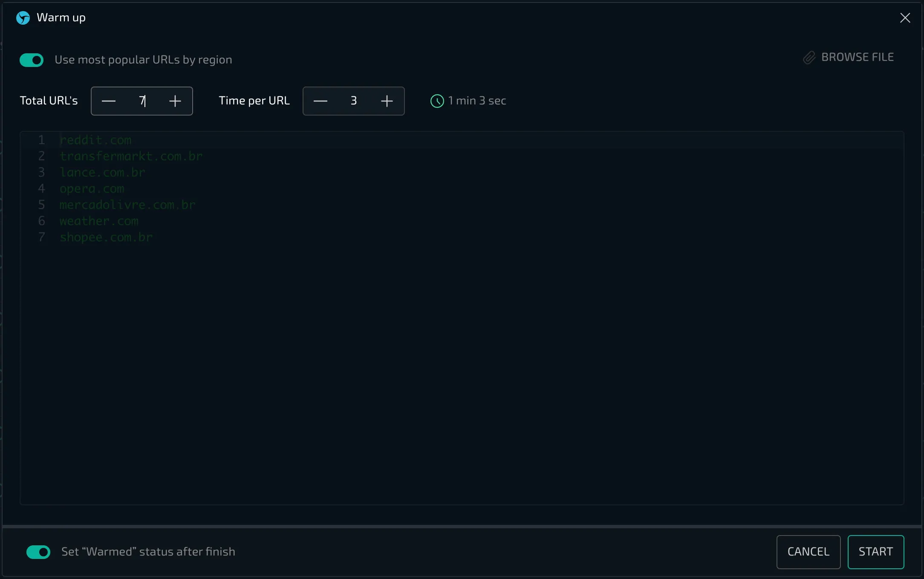This screenshot has width=924, height=579.
Task: Click the paperclip attachment icon
Action: point(809,58)
